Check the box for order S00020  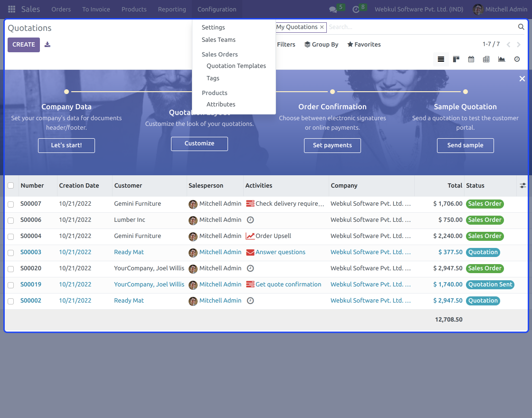pos(11,269)
